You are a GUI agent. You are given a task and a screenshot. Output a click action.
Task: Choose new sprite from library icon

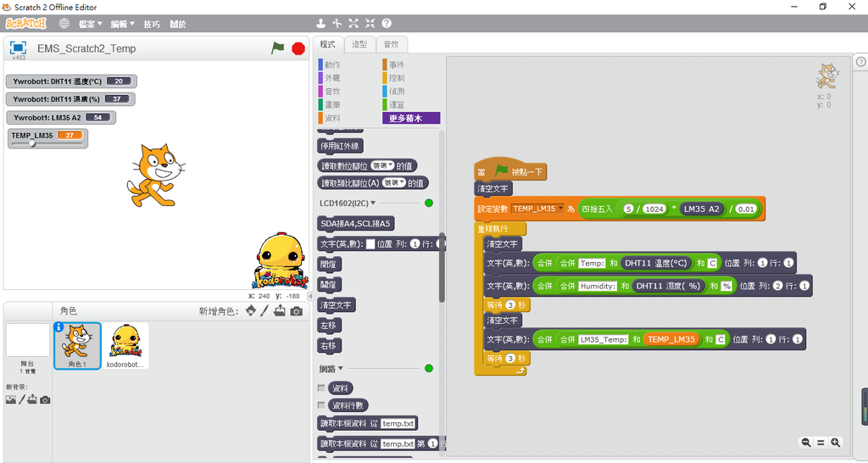pos(251,311)
